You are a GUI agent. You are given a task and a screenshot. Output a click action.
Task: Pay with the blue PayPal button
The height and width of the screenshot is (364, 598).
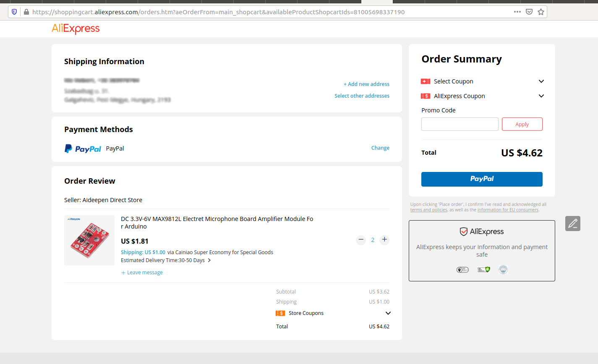(x=482, y=179)
